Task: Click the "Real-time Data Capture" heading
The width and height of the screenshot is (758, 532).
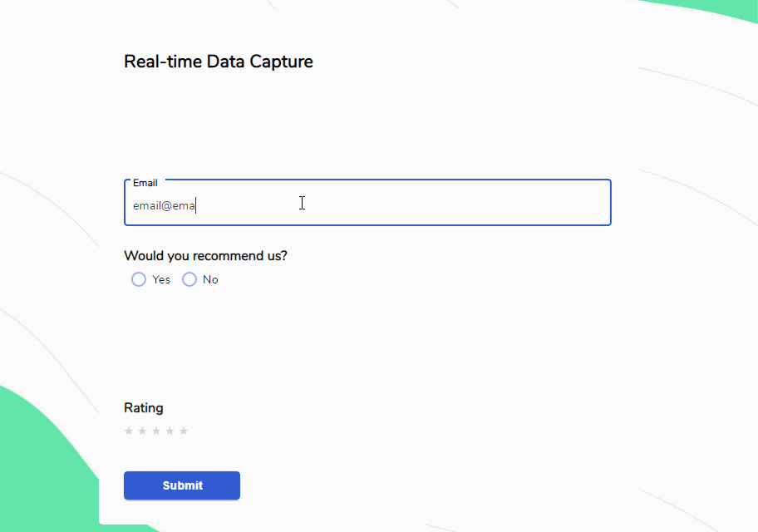Action: pos(219,62)
